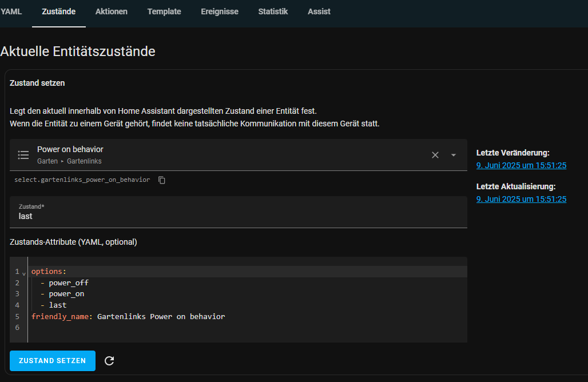Click the refresh icon beside Zustand setzen
Image resolution: width=588 pixels, height=382 pixels.
point(110,361)
